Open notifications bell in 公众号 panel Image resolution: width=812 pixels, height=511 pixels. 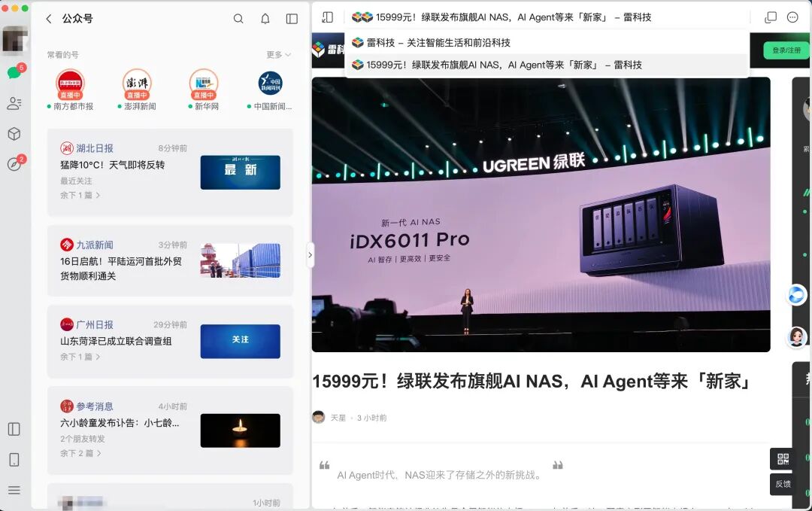[x=265, y=19]
